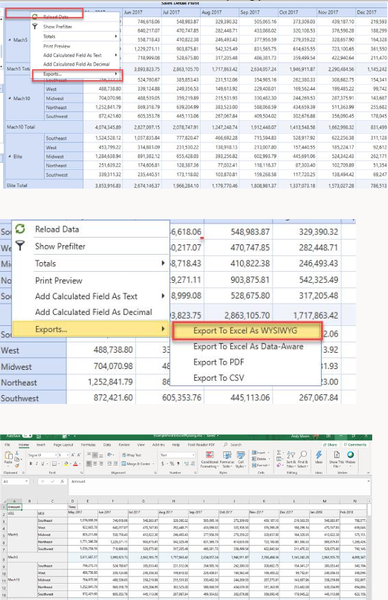Click the Delete cells button in Cells group
Screen dimensions: 388x600
pyautogui.click(x=261, y=459)
